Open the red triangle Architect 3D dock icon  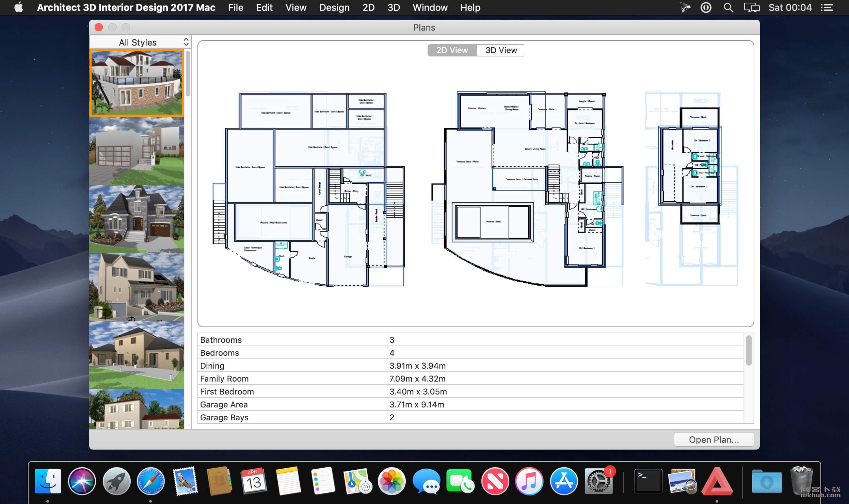click(x=717, y=481)
